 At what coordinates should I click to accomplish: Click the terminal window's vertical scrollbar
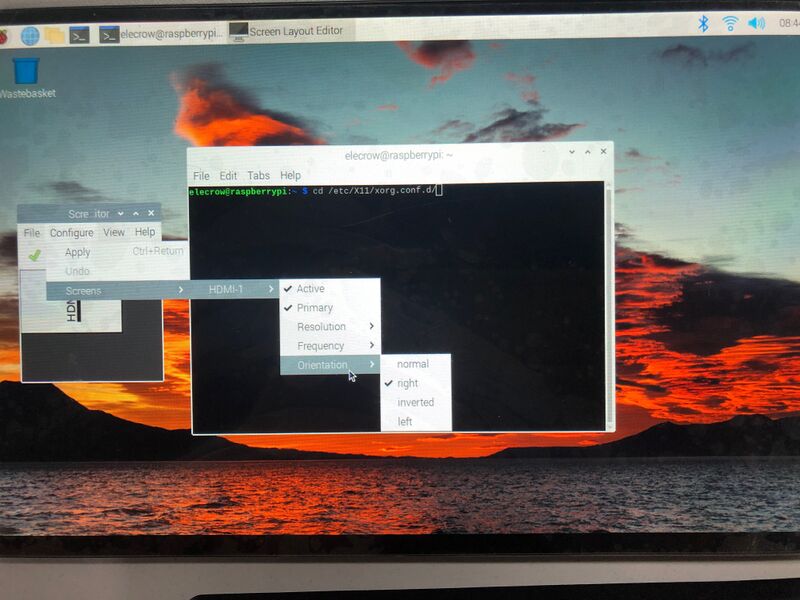click(609, 300)
